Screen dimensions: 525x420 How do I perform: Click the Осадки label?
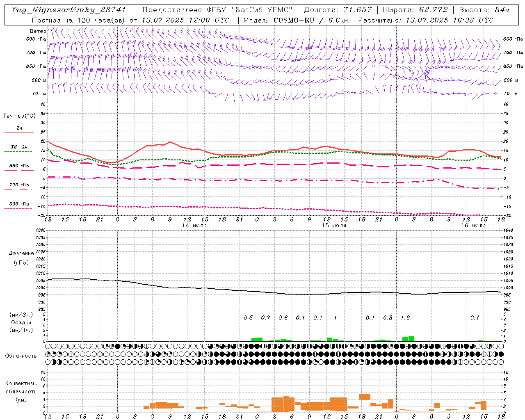21,322
